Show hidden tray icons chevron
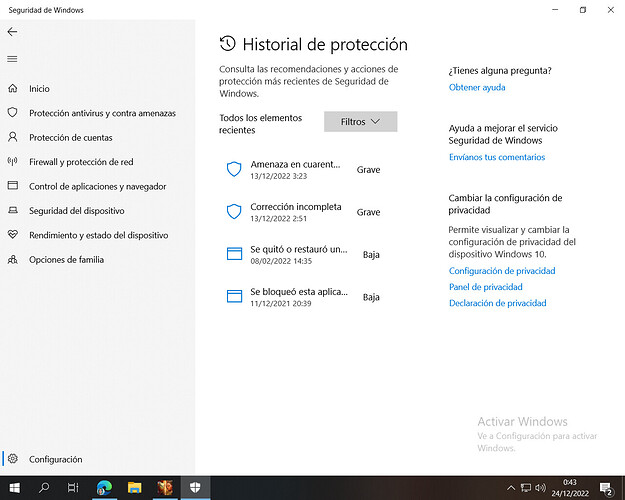 (x=511, y=488)
